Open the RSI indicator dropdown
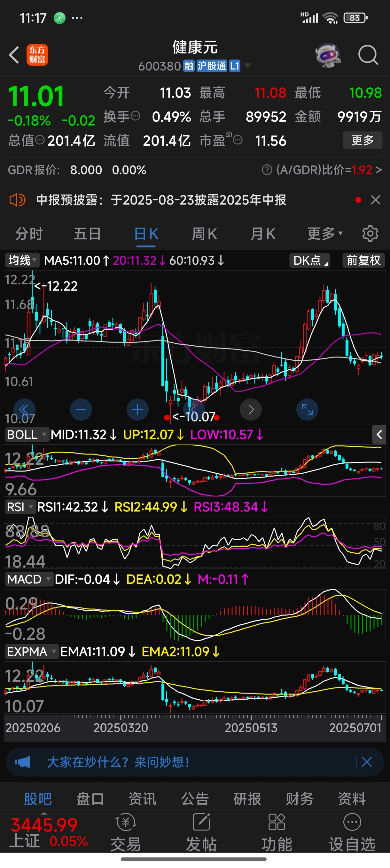390x868 pixels. point(20,507)
